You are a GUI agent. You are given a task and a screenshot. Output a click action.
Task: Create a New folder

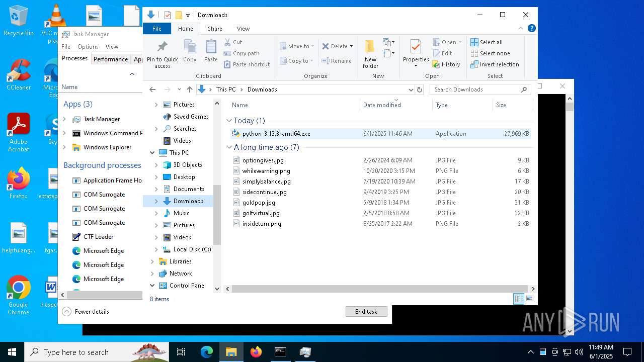[x=370, y=54]
